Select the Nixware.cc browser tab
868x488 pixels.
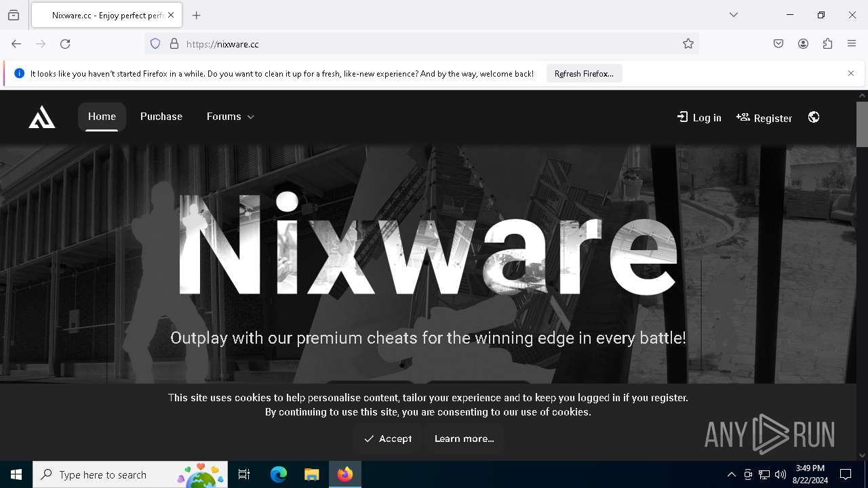point(106,15)
